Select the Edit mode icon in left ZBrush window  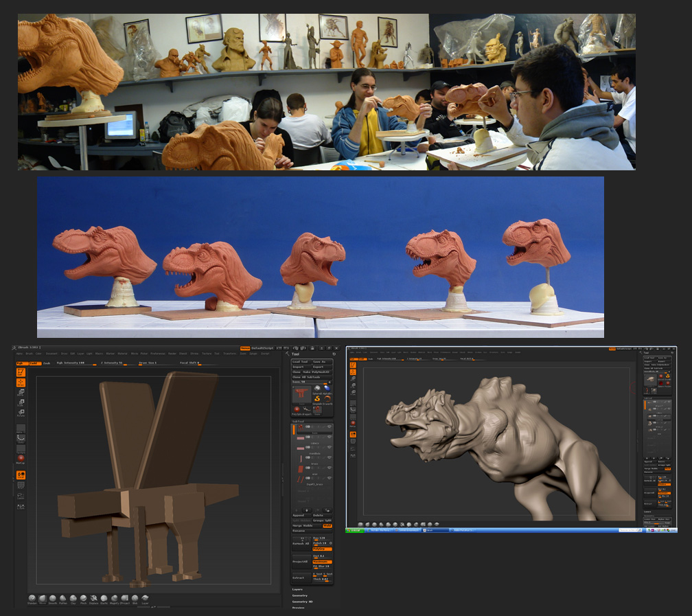[21, 372]
